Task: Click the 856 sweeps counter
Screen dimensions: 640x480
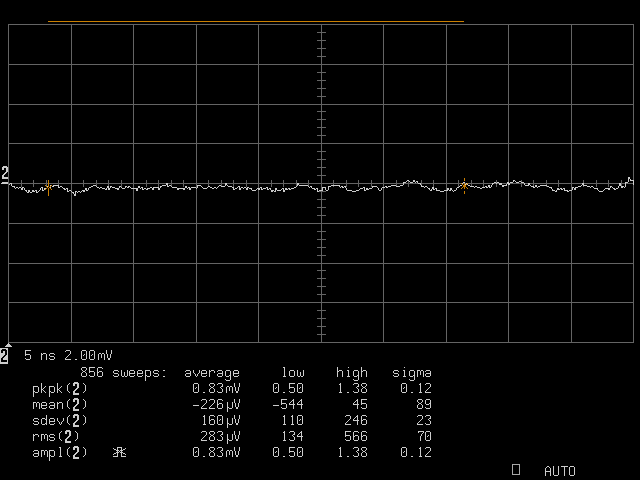Action: 123,373
